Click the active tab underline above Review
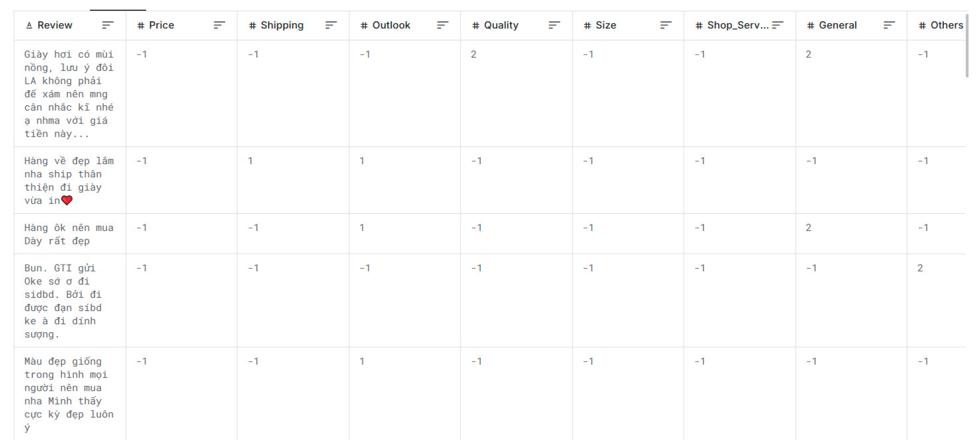The width and height of the screenshot is (980, 445). (x=118, y=9)
